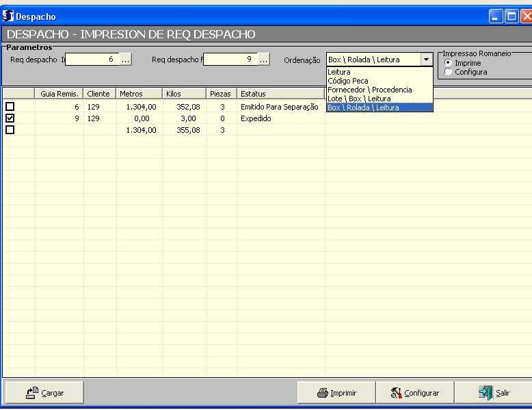This screenshot has width=532, height=410.
Task: Uncheck the checkbox for Guia Remis. 9
Action: [x=10, y=118]
